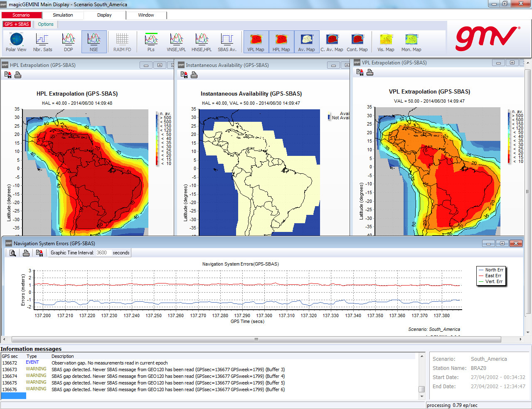Toggle the Av. Map button
This screenshot has height=409, width=532.
(x=307, y=42)
